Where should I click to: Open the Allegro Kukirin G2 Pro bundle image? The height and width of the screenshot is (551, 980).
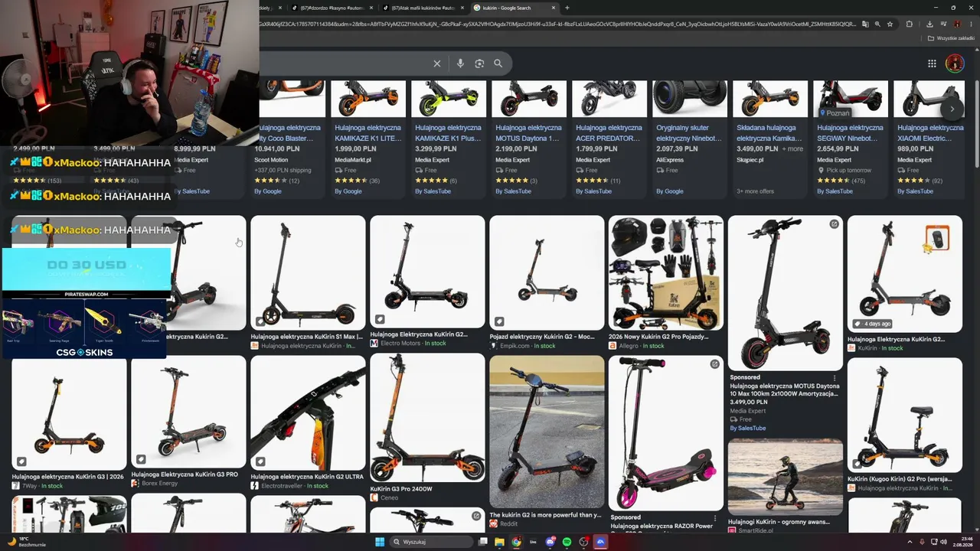tap(666, 272)
